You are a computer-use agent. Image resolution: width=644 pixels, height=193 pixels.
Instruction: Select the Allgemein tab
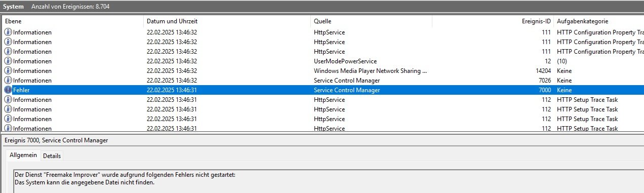point(23,155)
